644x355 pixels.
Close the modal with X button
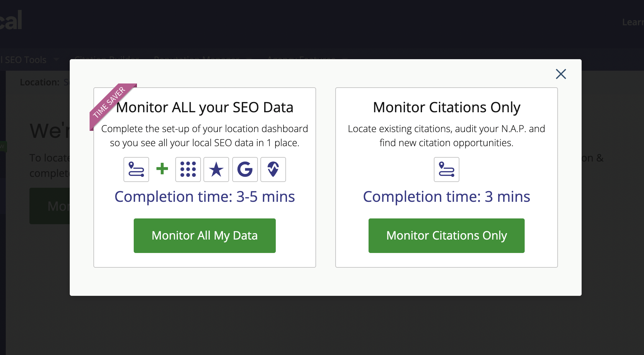[561, 74]
